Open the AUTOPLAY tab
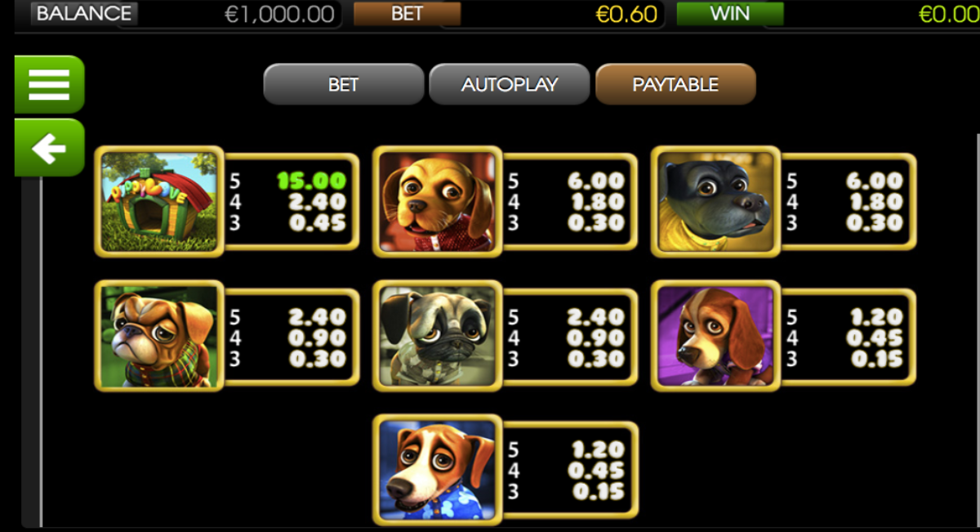This screenshot has width=980, height=532. coord(510,84)
